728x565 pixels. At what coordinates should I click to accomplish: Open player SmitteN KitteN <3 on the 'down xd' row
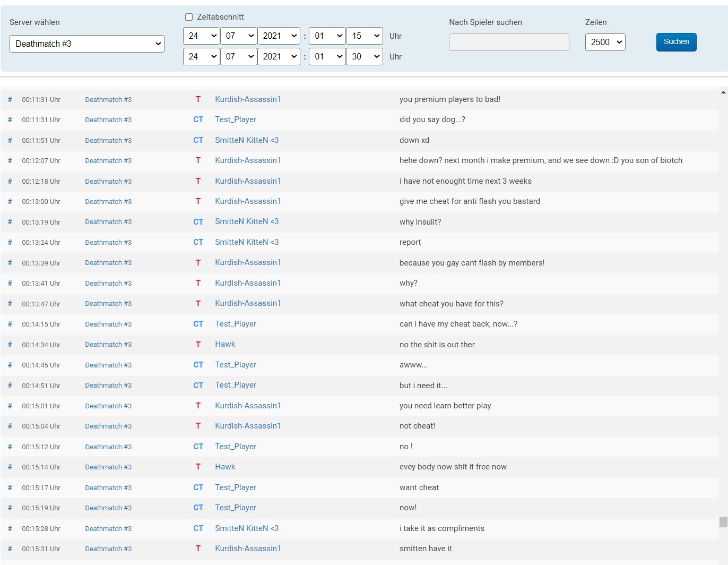click(x=247, y=140)
